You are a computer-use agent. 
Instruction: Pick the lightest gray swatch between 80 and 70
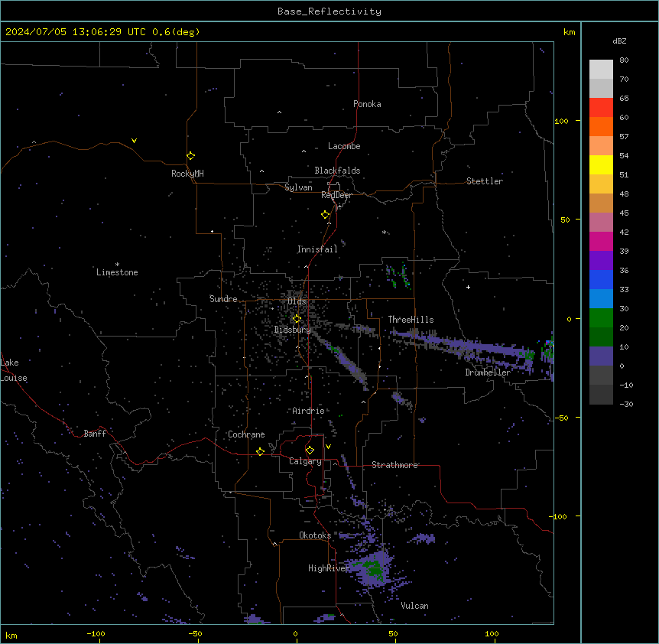(x=601, y=70)
